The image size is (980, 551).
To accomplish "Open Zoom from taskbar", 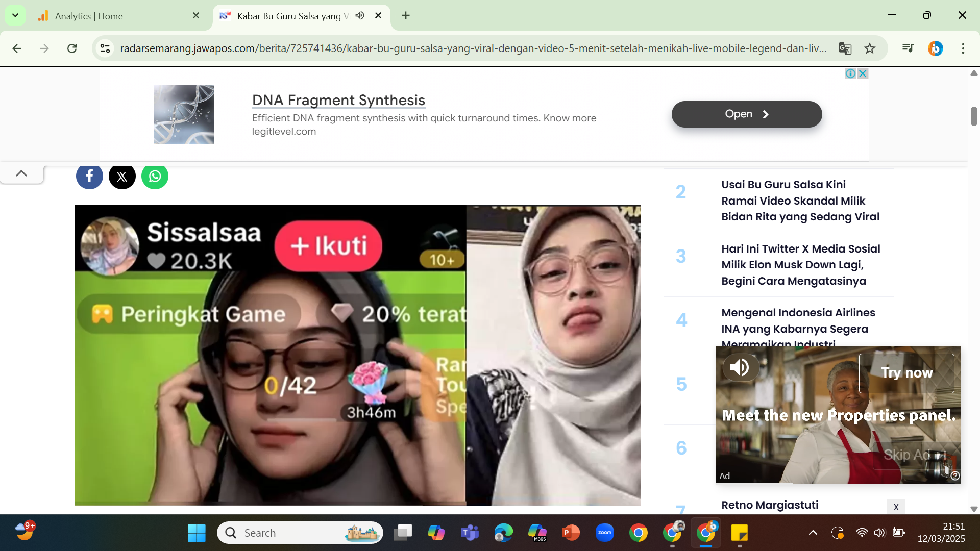I will pos(605,533).
